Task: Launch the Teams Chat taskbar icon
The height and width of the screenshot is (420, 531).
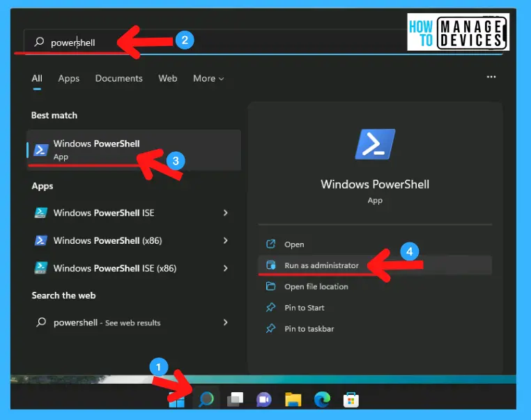Action: coord(264,400)
